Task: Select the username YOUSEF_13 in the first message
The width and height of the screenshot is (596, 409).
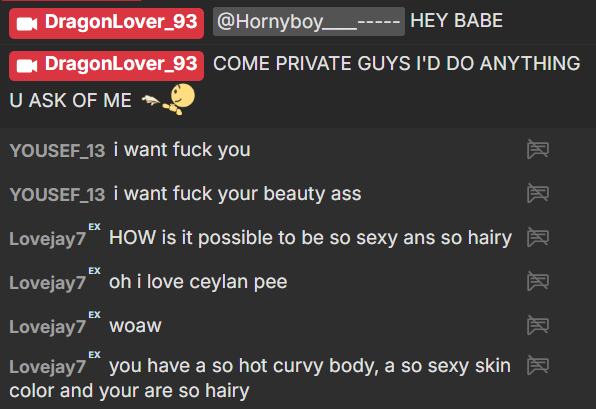Action: pos(57,151)
